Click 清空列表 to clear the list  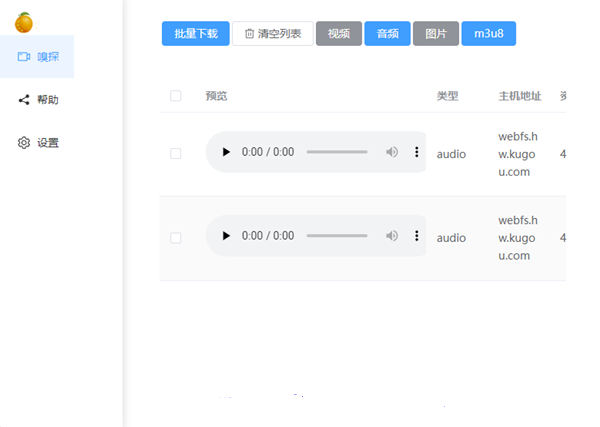tap(273, 34)
